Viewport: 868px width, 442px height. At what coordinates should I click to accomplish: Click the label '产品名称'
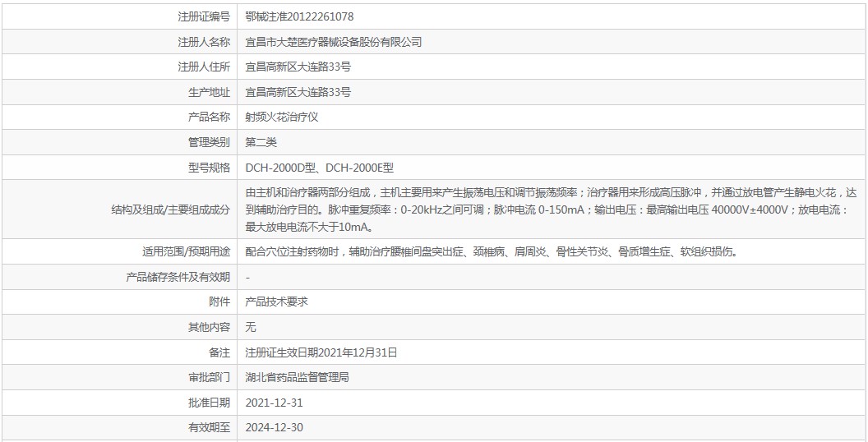click(x=209, y=117)
